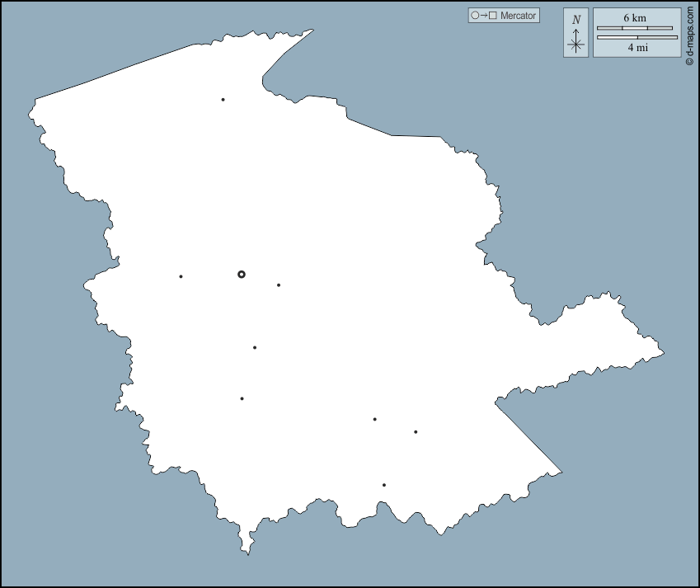Click the "Mercator" projection label
Screen dimensions: 700x588
(518, 16)
